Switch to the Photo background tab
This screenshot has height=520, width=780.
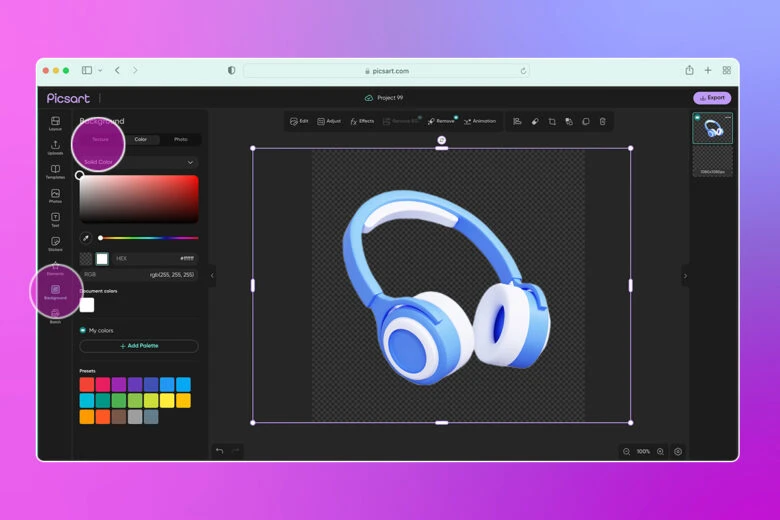coord(180,140)
